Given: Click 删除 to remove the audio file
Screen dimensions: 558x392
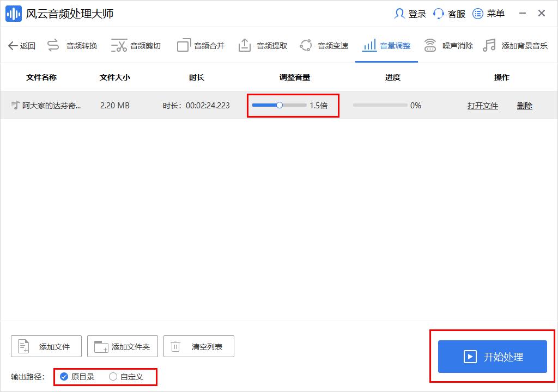Looking at the screenshot, I should point(524,106).
